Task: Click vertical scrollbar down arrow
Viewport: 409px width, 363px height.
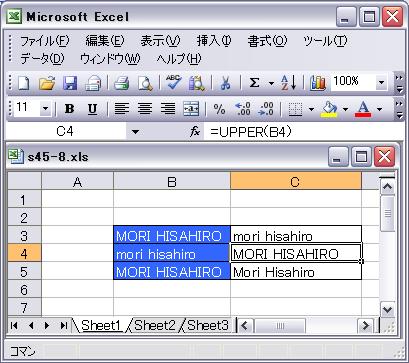Action: (387, 310)
